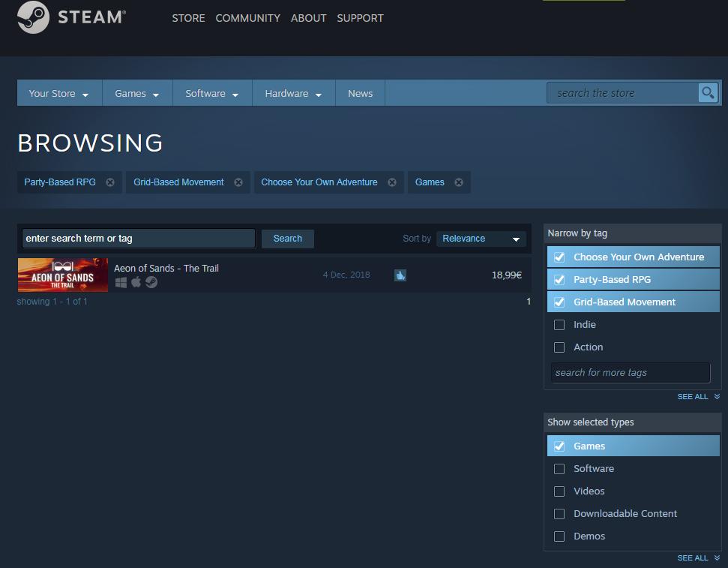The height and width of the screenshot is (568, 728).
Task: Check the Action tag checkbox
Action: pos(559,347)
